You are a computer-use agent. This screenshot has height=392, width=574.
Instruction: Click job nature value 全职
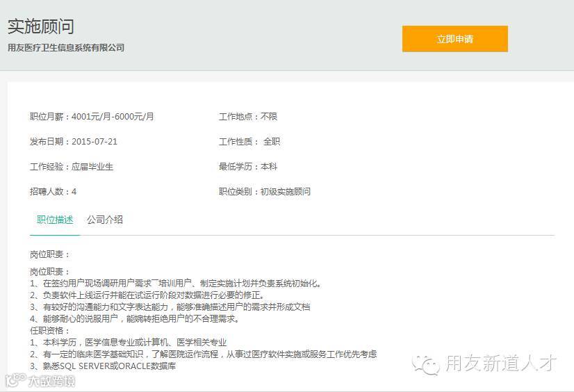click(272, 142)
